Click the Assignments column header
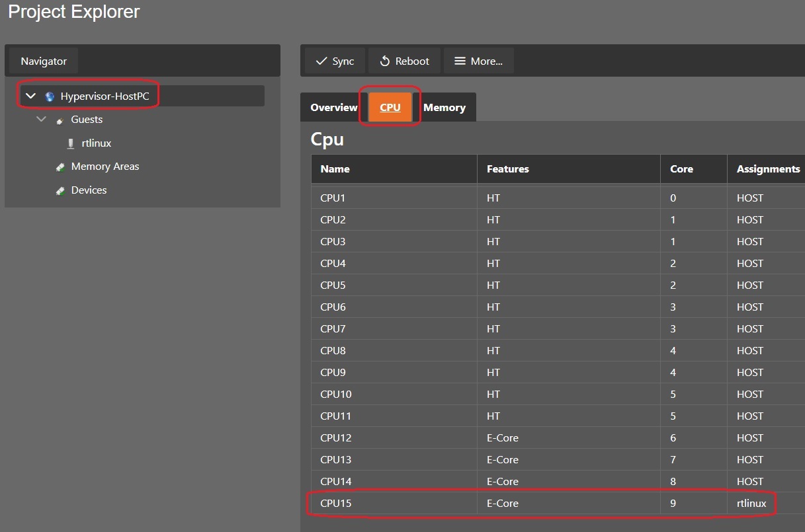 coord(768,169)
